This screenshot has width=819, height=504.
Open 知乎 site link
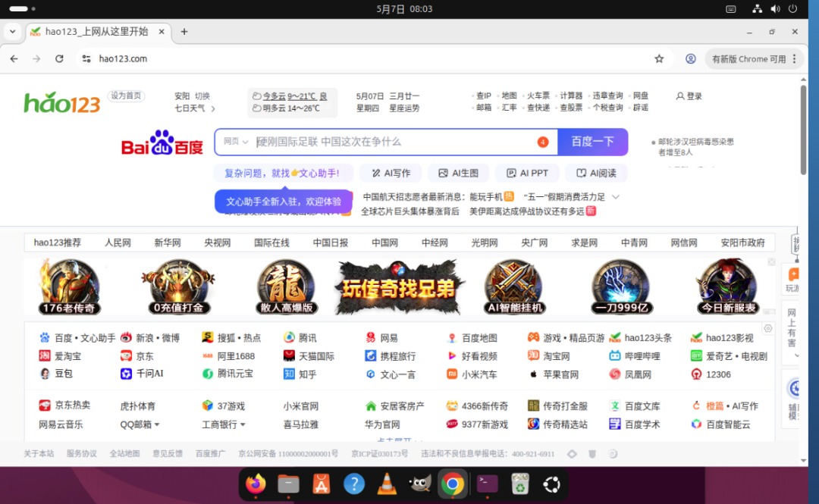coord(300,374)
